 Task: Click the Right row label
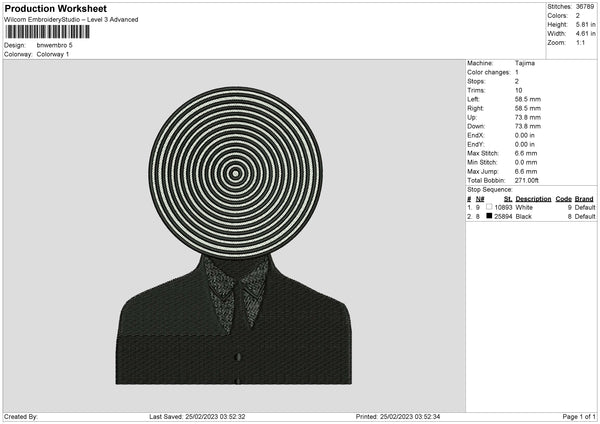coord(474,108)
